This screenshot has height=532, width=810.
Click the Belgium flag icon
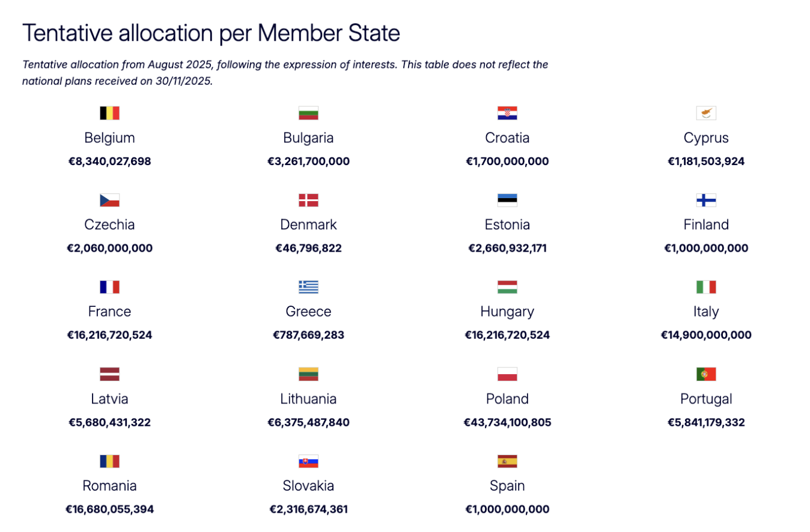[x=109, y=113]
